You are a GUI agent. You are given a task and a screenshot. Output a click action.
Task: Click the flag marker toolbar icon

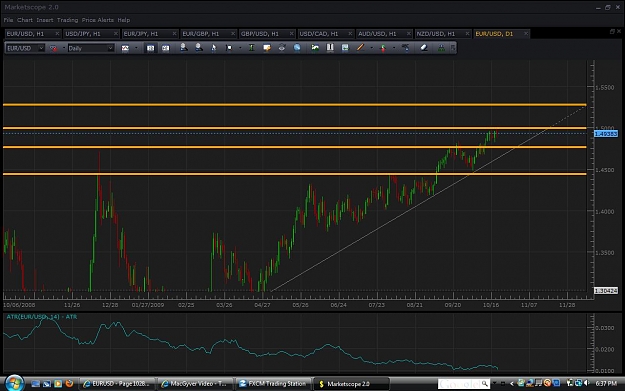pos(229,48)
